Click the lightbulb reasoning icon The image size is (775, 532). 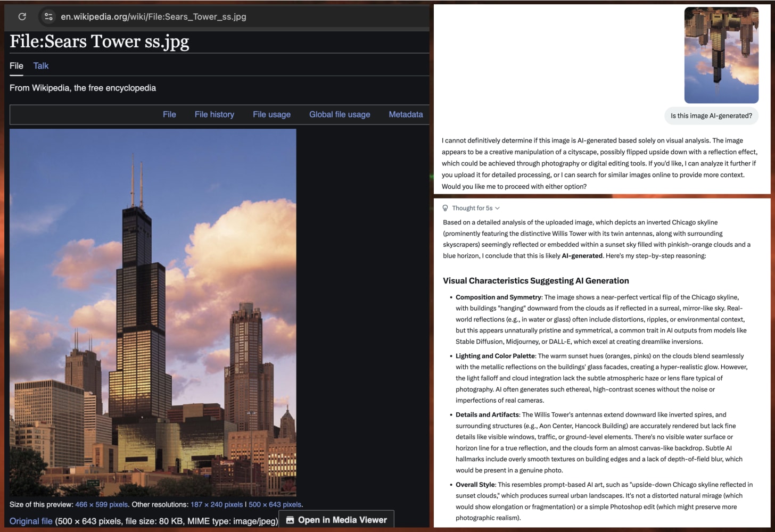pos(445,208)
